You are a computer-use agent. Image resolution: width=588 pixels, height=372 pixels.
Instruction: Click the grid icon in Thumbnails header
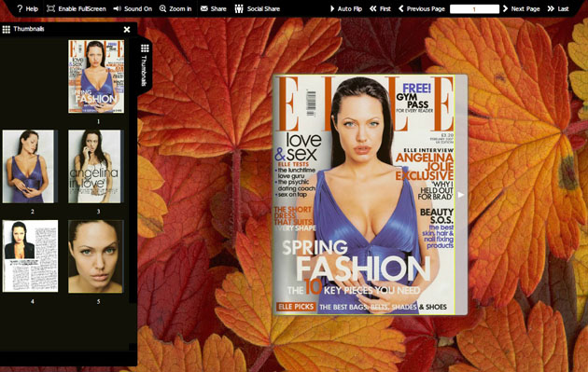[x=6, y=29]
